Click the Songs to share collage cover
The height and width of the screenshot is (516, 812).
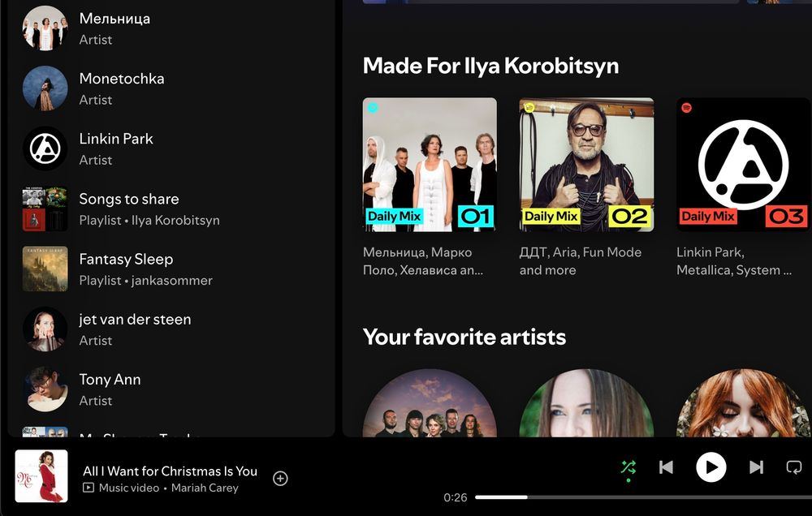click(45, 209)
